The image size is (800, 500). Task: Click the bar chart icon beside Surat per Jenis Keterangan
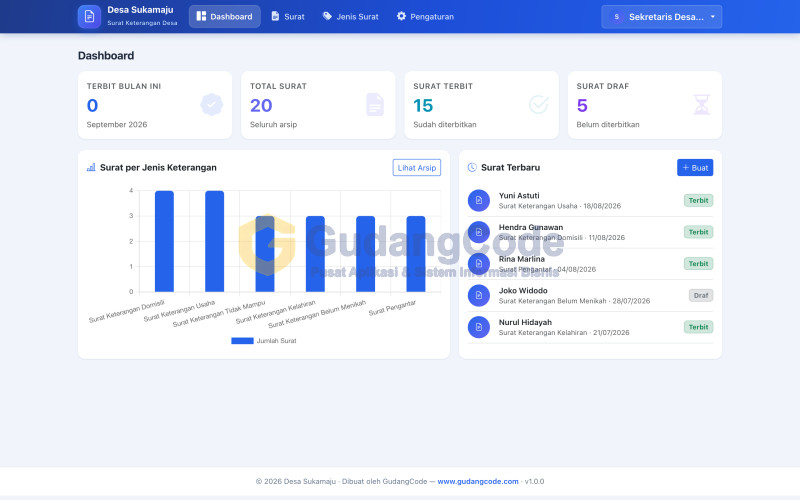point(91,167)
